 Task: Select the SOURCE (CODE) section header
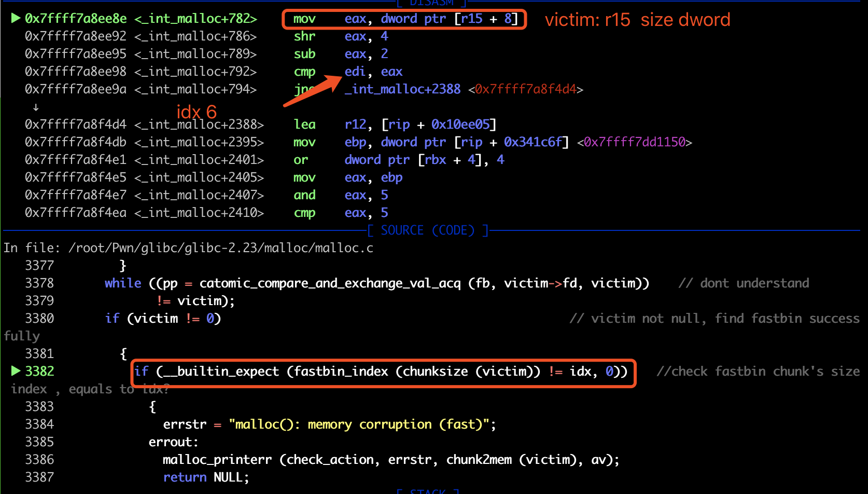coord(428,230)
